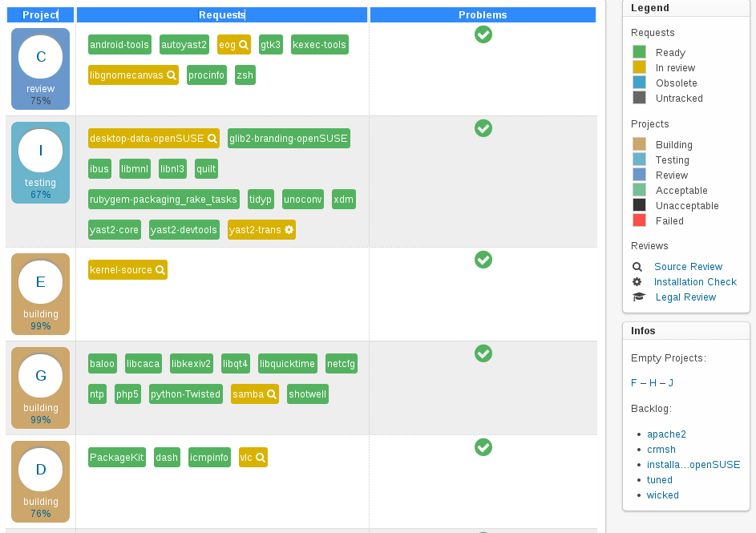Click the magnifier icon on samba request
The height and width of the screenshot is (533, 756).
(x=272, y=394)
